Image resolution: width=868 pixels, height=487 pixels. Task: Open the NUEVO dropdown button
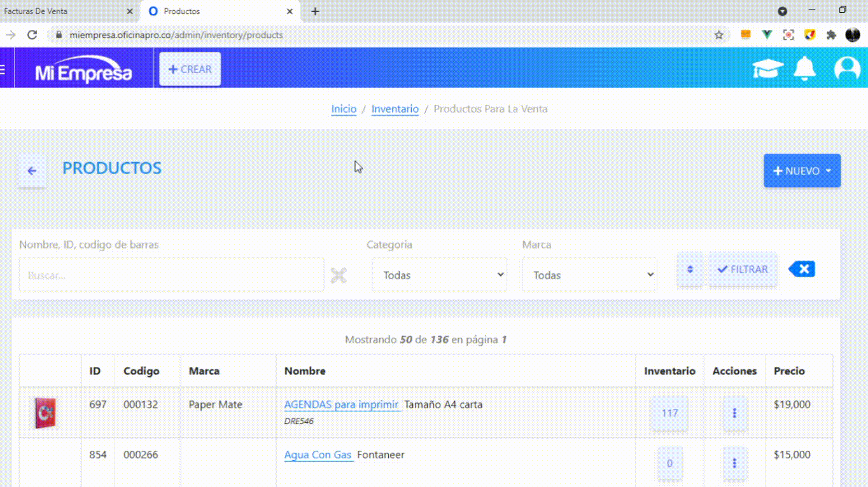tap(802, 170)
